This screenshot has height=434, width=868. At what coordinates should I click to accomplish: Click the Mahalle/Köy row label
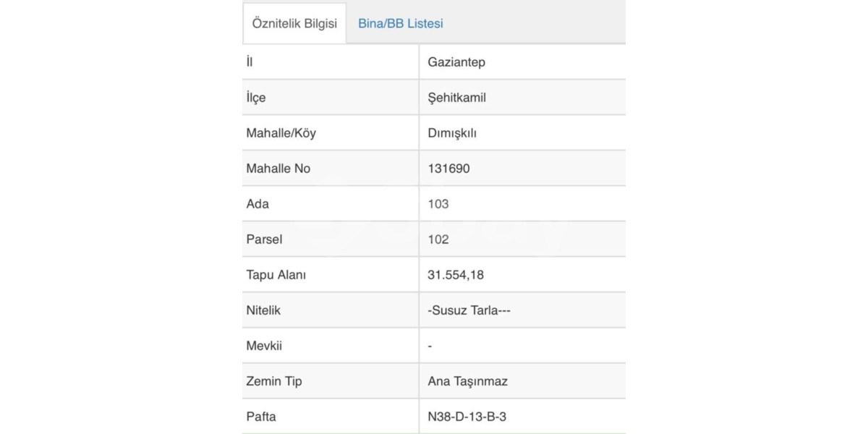[x=281, y=133]
